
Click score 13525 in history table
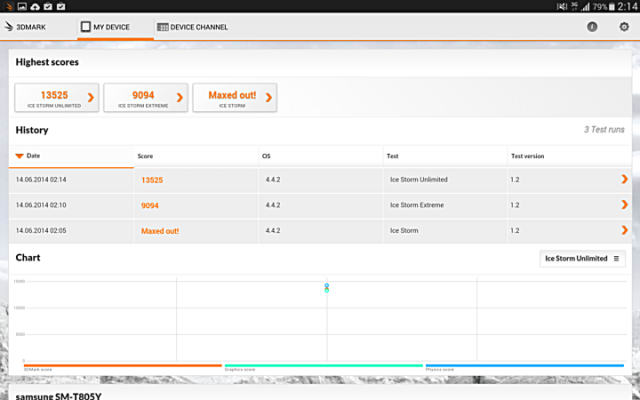coord(152,180)
